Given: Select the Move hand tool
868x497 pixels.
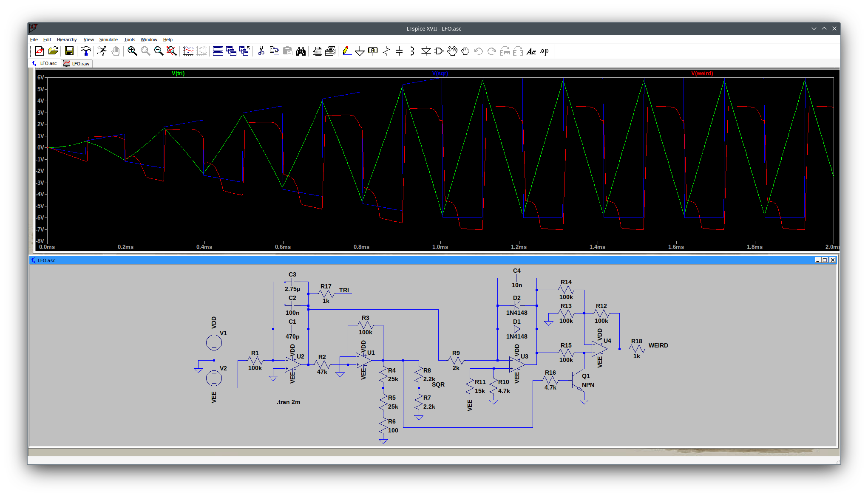Looking at the screenshot, I should [x=452, y=51].
